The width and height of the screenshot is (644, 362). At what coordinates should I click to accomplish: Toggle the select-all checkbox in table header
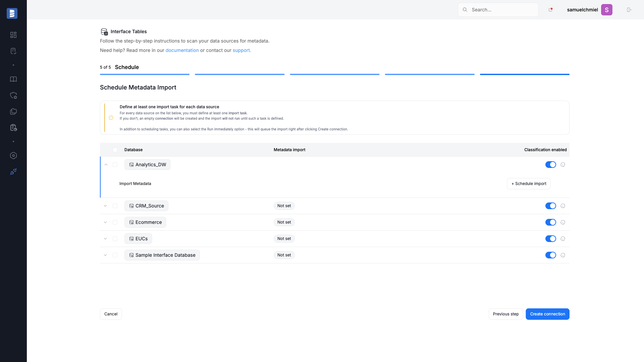(115, 150)
